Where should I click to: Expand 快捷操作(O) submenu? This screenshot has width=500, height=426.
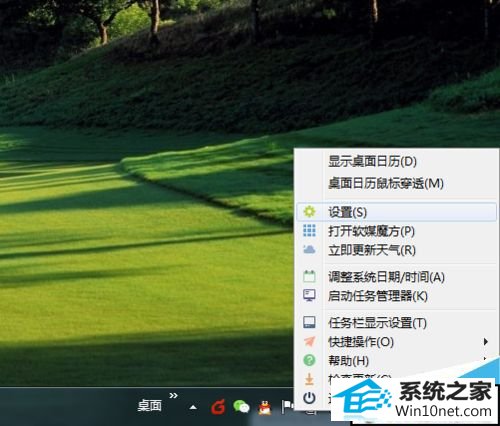point(396,342)
